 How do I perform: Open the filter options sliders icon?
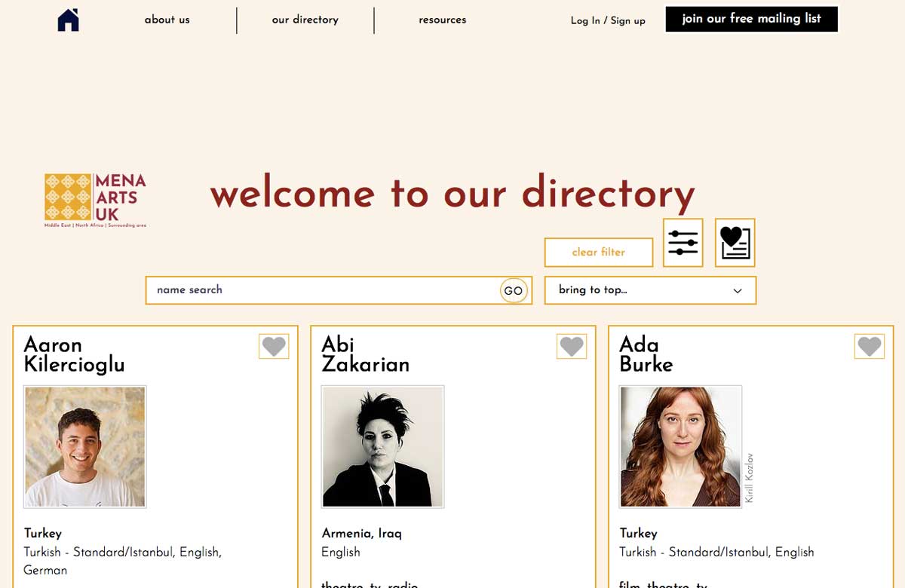(683, 242)
